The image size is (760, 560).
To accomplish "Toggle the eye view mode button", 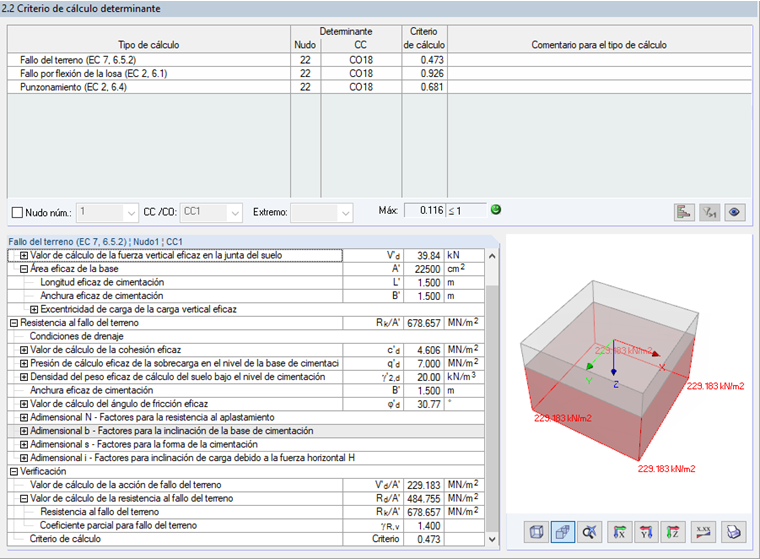I will [x=734, y=212].
